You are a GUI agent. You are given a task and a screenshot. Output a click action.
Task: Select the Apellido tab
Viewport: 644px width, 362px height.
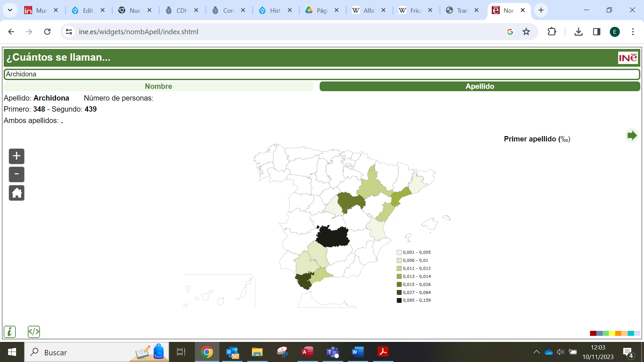[480, 86]
